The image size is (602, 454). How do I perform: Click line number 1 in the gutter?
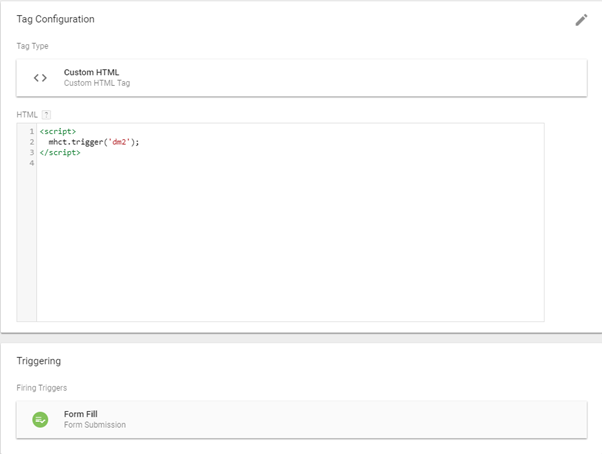click(x=32, y=131)
